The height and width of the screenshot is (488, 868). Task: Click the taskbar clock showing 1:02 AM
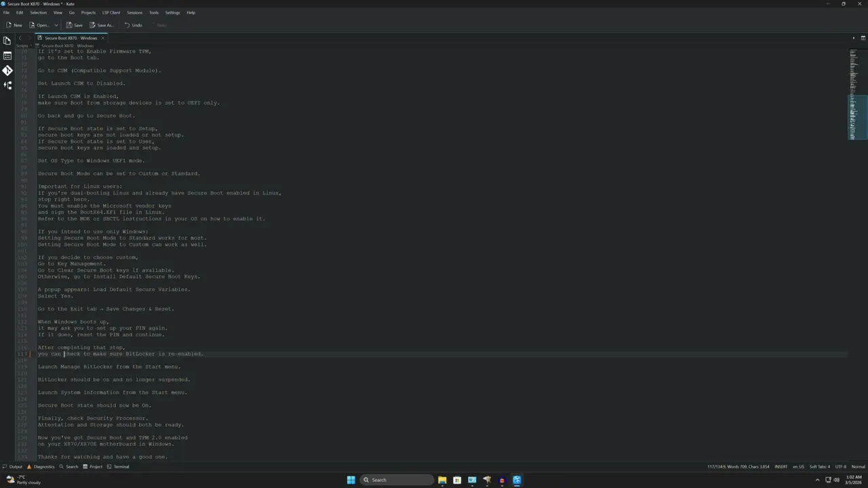[x=853, y=480]
